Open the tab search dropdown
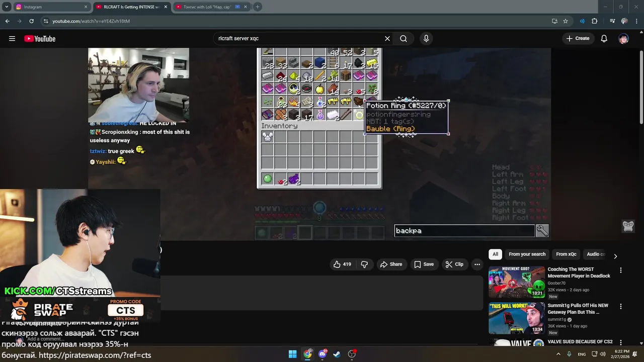The image size is (644, 362). [7, 7]
